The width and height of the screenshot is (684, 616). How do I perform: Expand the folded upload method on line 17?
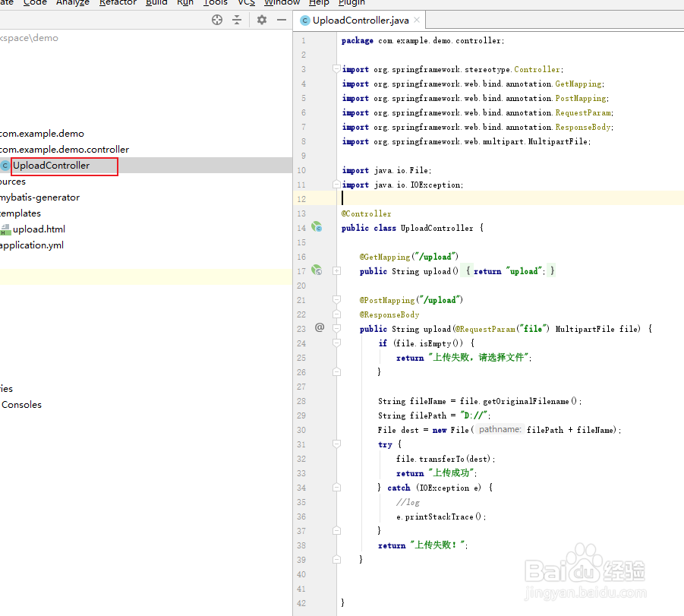click(336, 270)
